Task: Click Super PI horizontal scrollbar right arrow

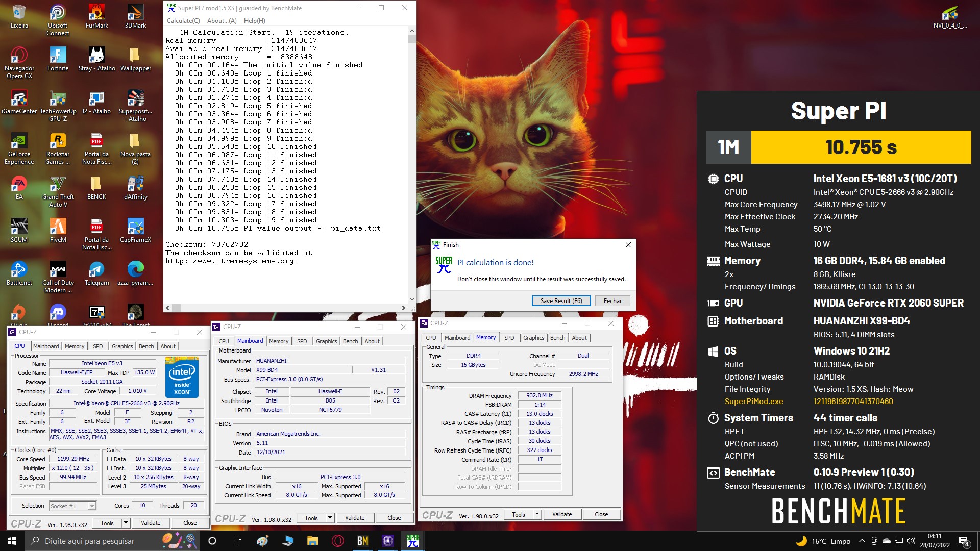Action: click(x=404, y=308)
